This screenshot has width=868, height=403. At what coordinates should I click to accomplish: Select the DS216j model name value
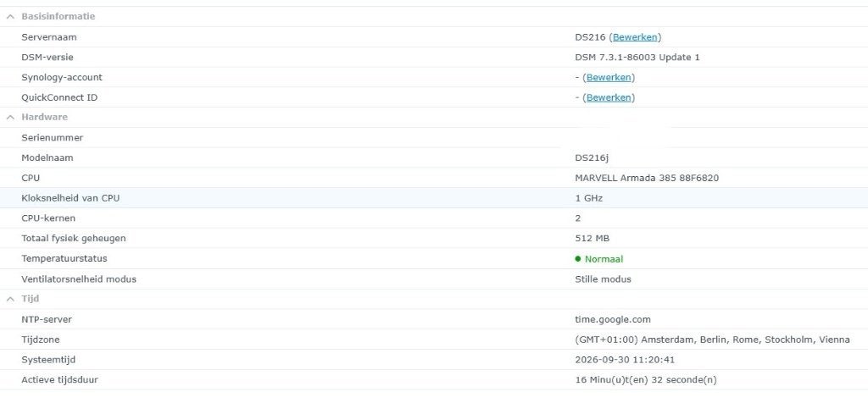click(x=592, y=158)
